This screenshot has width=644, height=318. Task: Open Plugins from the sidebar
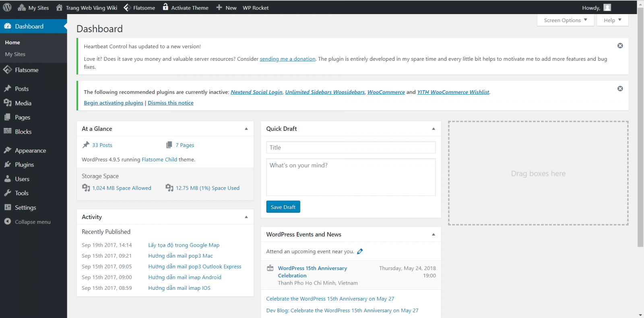click(24, 165)
